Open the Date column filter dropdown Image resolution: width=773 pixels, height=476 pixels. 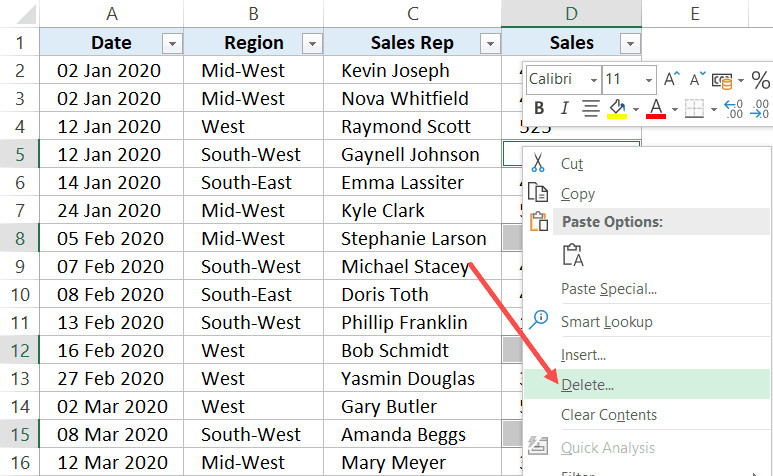tap(172, 43)
